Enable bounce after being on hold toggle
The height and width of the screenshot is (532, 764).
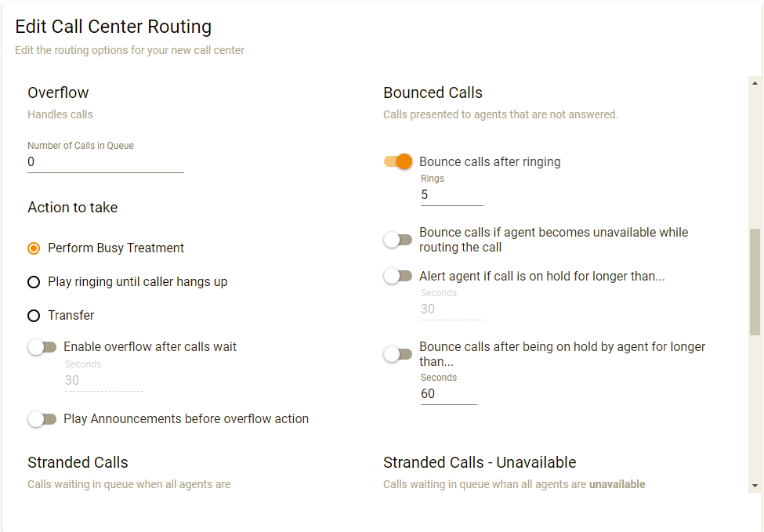click(398, 354)
